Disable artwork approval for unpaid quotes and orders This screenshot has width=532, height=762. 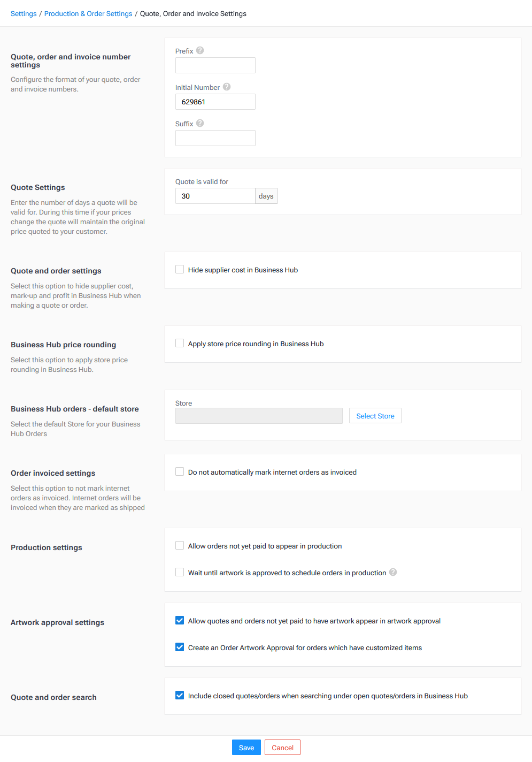coord(180,620)
